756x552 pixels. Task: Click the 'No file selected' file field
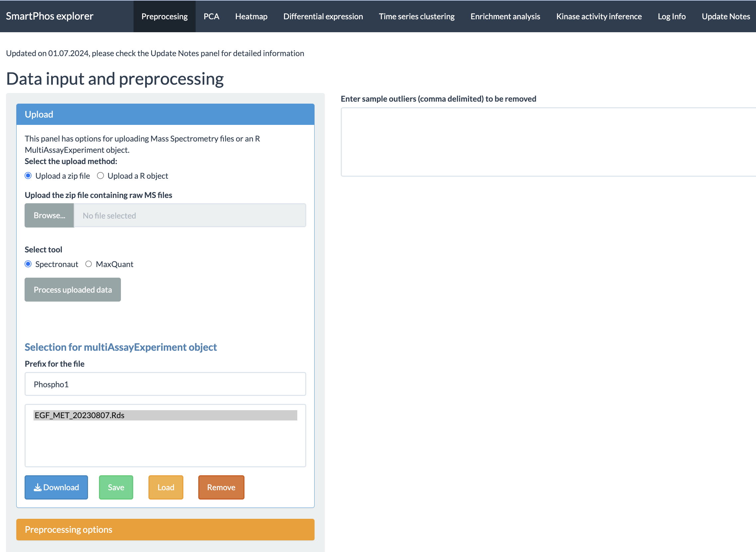(x=190, y=216)
